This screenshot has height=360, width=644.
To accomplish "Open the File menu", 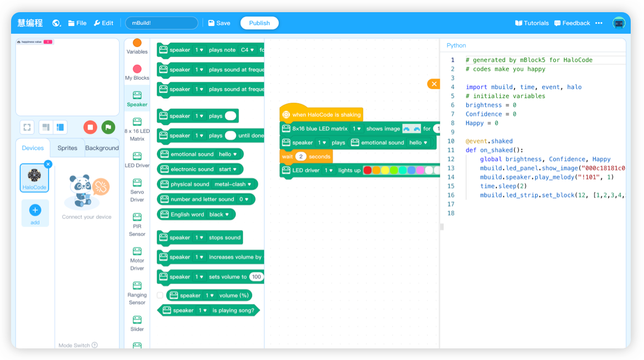I will click(x=77, y=23).
